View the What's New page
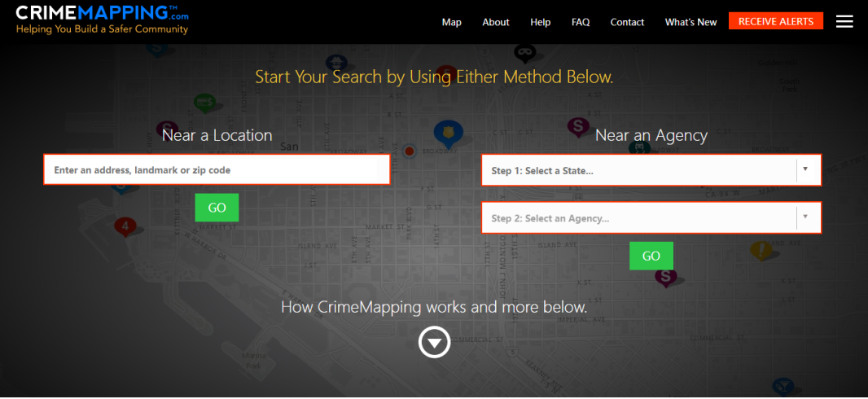 click(690, 22)
